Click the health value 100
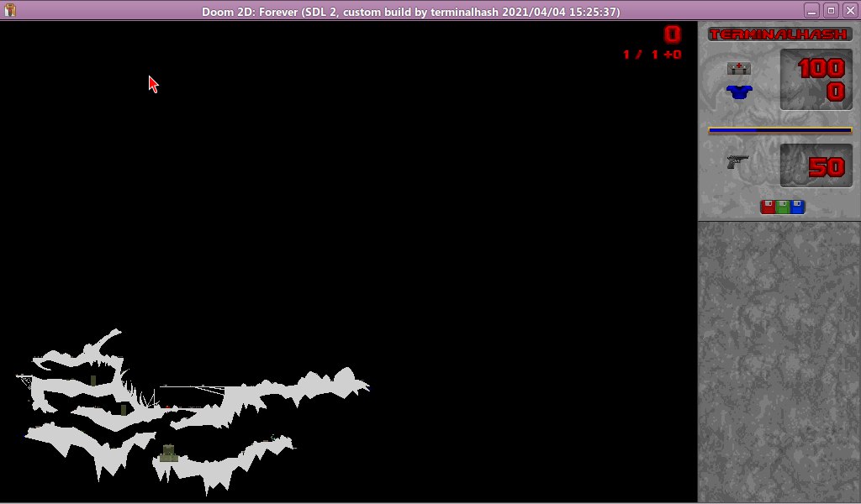Screen dimensions: 861x504 pyautogui.click(x=821, y=69)
